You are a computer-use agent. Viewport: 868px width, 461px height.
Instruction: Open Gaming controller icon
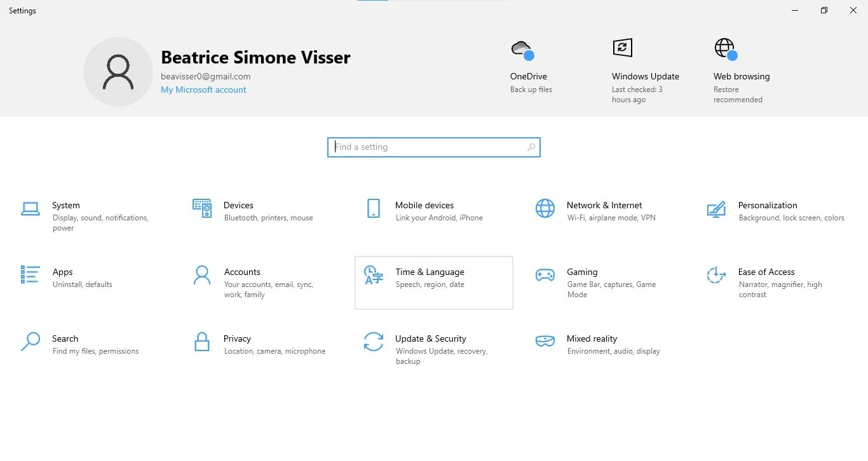[545, 275]
